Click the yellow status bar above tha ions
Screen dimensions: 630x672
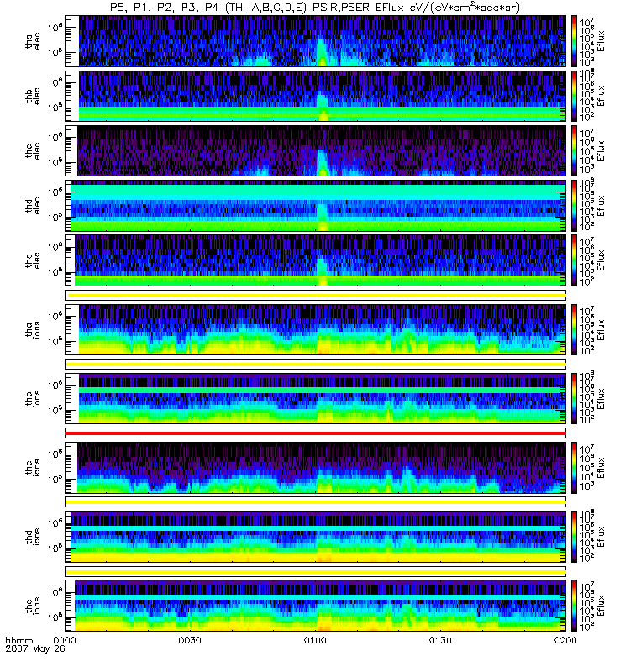(x=317, y=296)
